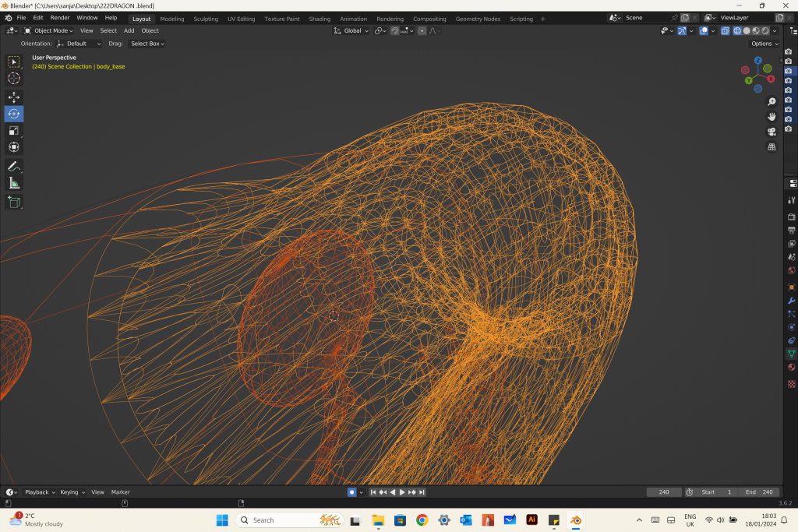This screenshot has width=798, height=532.
Task: Open the Object Data mesh properties tab
Action: coord(792,354)
